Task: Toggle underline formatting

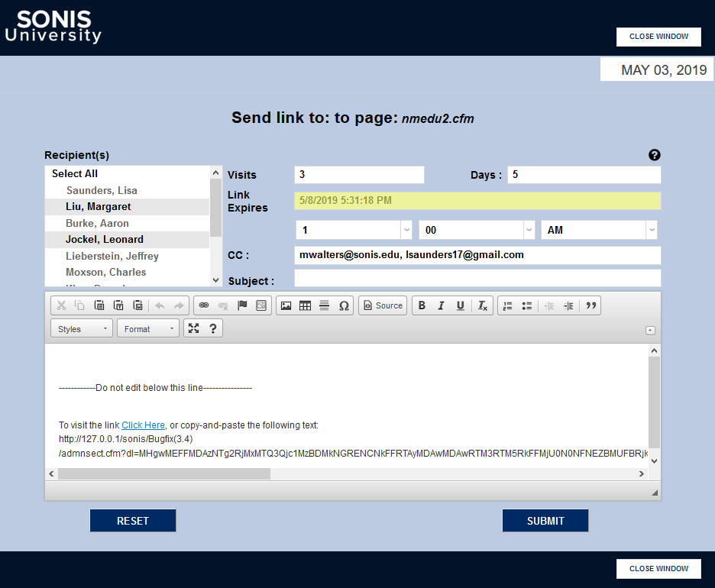Action: pyautogui.click(x=460, y=305)
